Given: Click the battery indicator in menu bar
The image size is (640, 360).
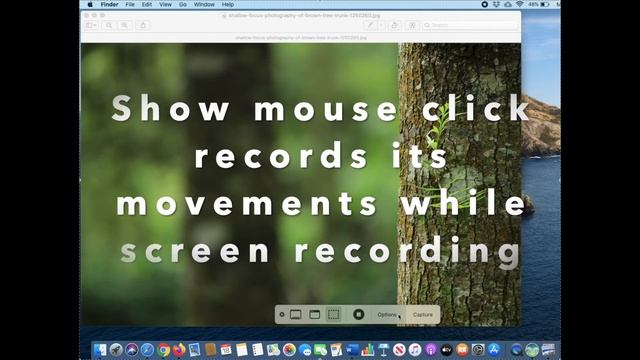Looking at the screenshot, I should 544,4.
